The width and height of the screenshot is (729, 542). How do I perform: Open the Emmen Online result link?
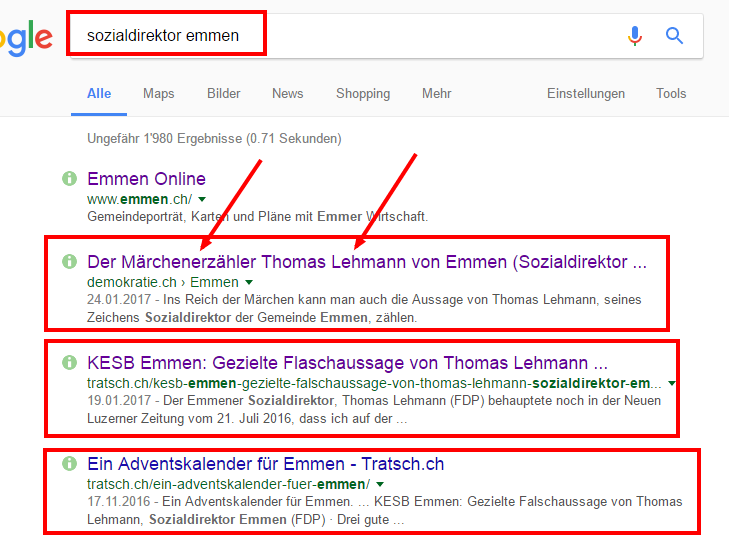click(146, 179)
